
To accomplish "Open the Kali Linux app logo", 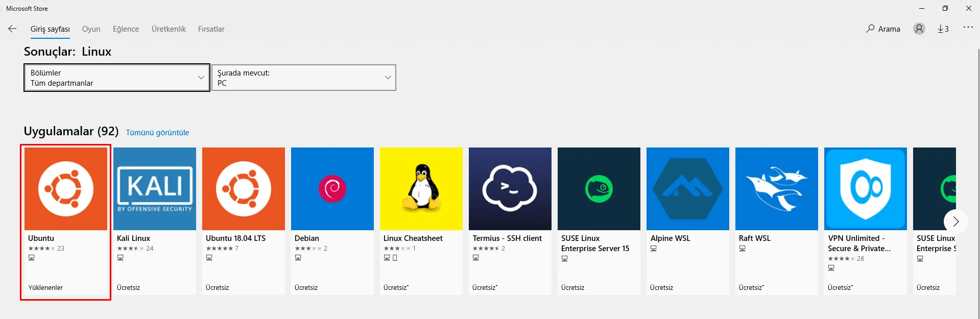I will pos(155,189).
